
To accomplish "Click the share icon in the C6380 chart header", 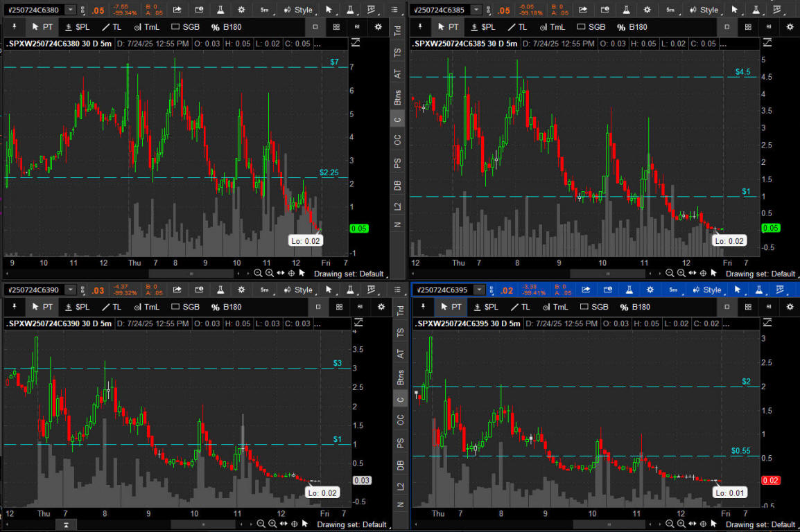I will (x=177, y=10).
